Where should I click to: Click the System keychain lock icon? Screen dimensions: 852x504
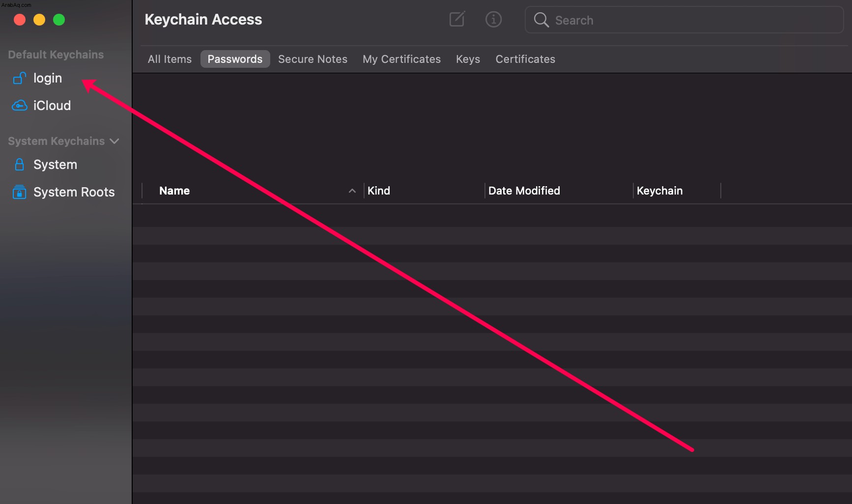19,165
